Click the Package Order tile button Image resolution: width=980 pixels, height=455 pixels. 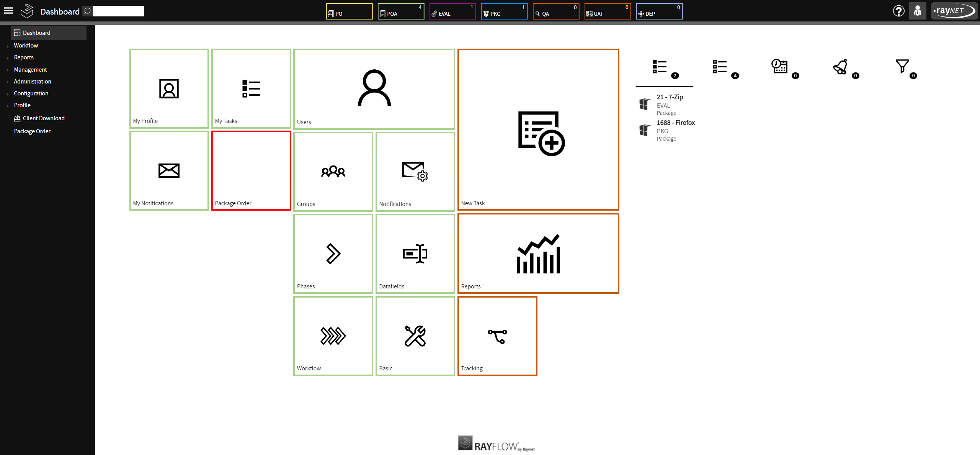click(251, 170)
